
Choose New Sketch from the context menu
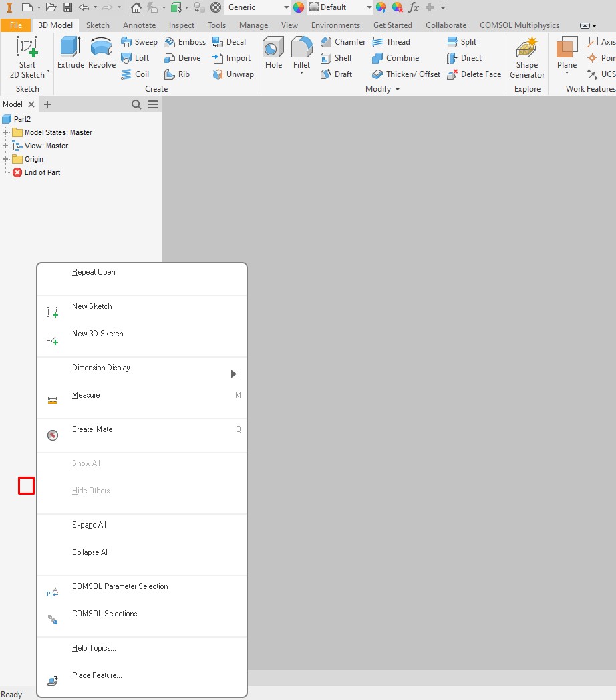(92, 306)
